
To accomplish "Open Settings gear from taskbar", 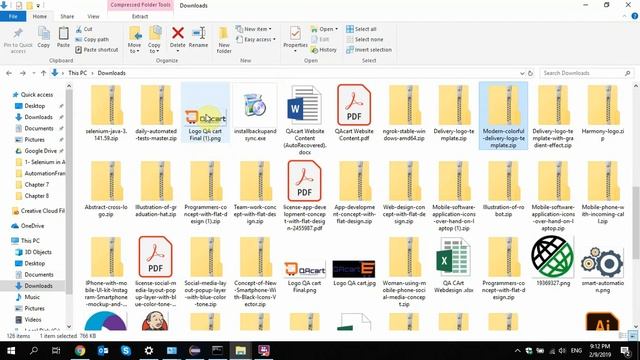I will (149, 351).
